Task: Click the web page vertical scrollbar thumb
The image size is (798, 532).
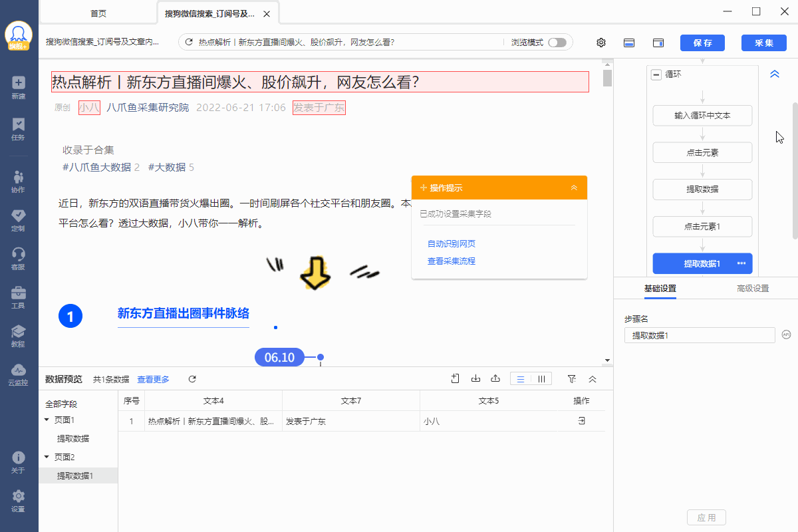Action: [x=607, y=77]
